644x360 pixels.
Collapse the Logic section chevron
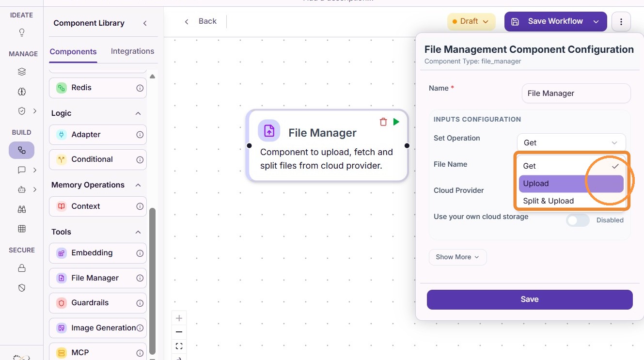click(138, 113)
